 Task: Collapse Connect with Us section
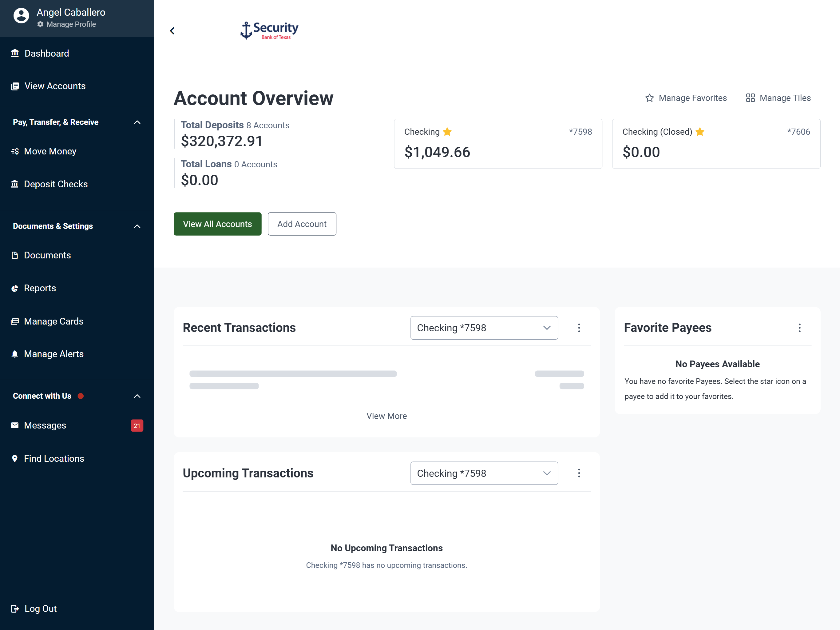[x=137, y=396]
